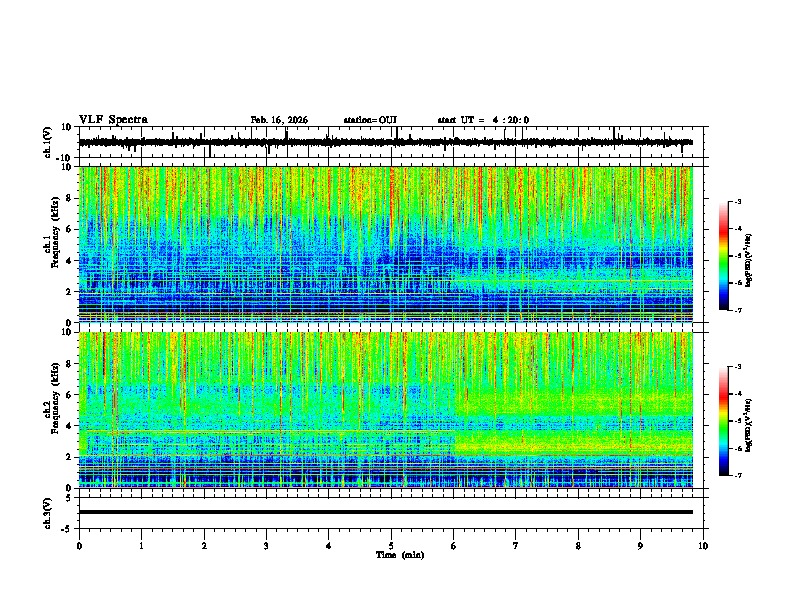The width and height of the screenshot is (792, 612).
Task: Click the "-3" tick on ch.1 colorbar
Action: [737, 202]
